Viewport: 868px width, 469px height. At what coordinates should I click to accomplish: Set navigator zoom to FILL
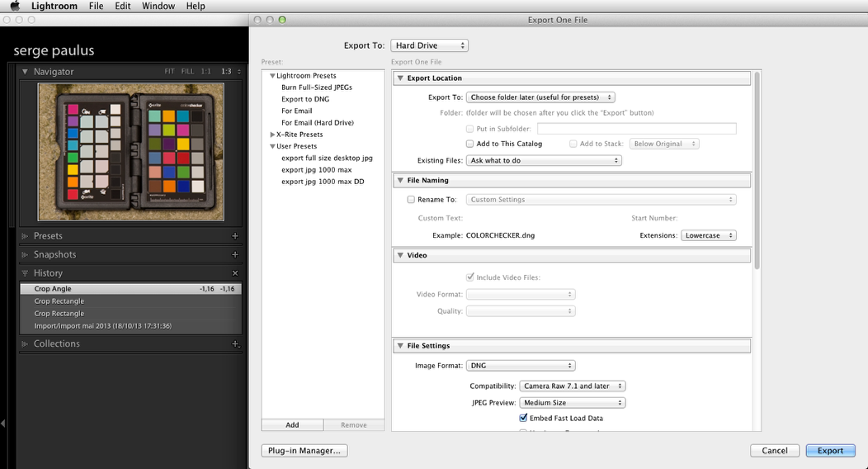pyautogui.click(x=187, y=72)
